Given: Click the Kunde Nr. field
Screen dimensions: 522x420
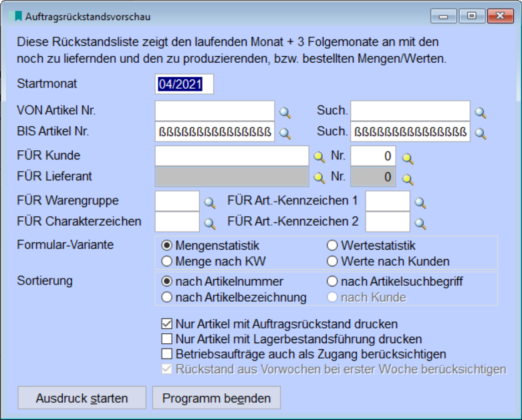Looking at the screenshot, I should tap(373, 156).
